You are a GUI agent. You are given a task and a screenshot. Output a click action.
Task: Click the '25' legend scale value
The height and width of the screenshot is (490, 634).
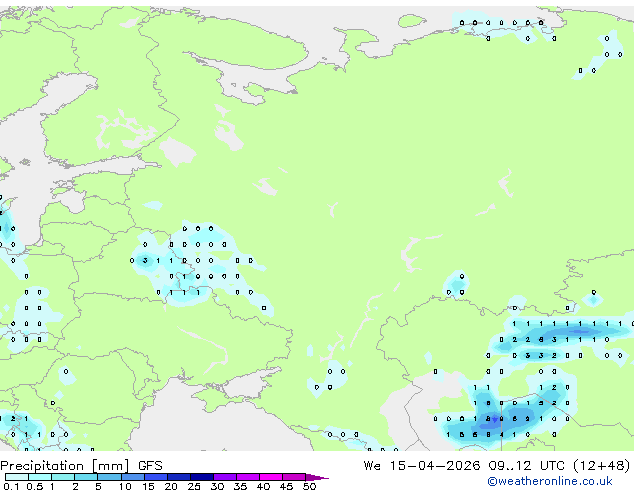point(194,486)
